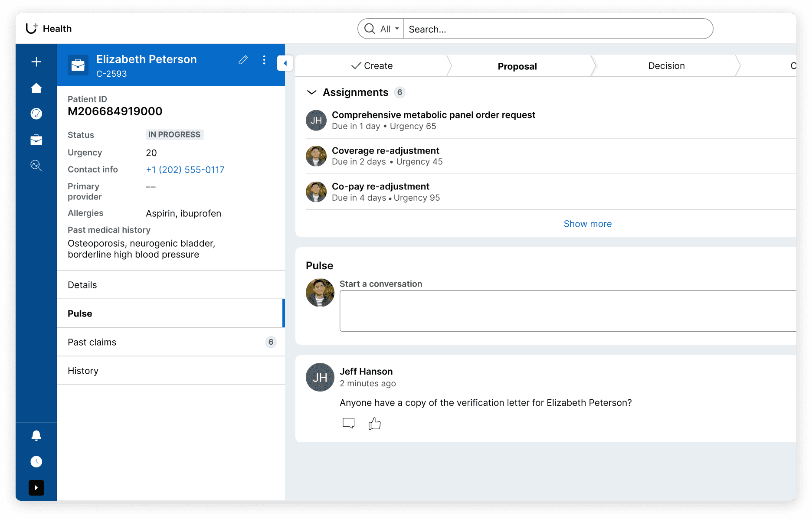Click in the Search field
Image resolution: width=812 pixels, height=519 pixels.
[x=558, y=29]
